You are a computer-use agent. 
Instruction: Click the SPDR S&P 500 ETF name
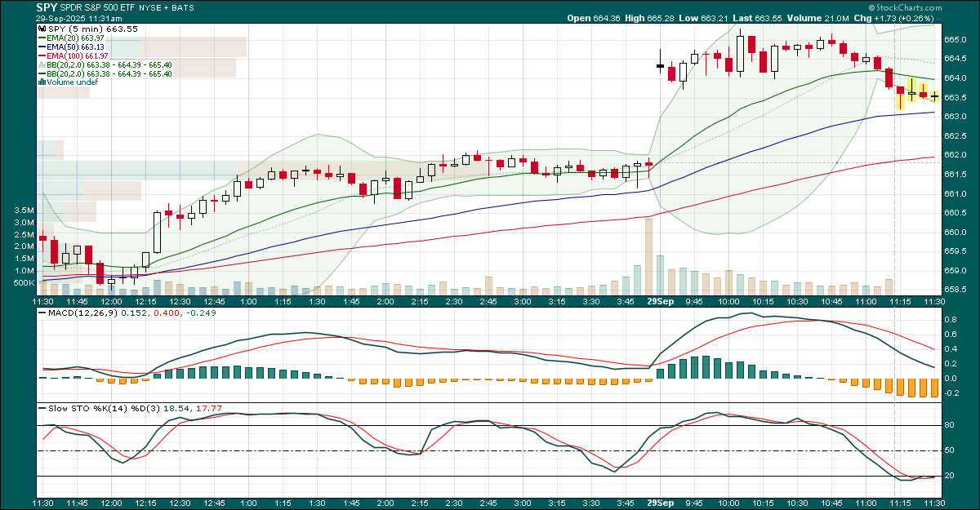click(98, 7)
